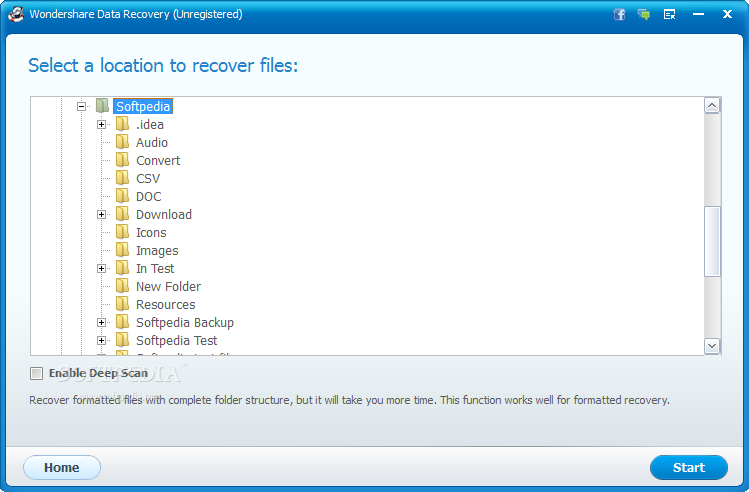Select the Icons folder label
This screenshot has width=749, height=492.
(x=151, y=233)
